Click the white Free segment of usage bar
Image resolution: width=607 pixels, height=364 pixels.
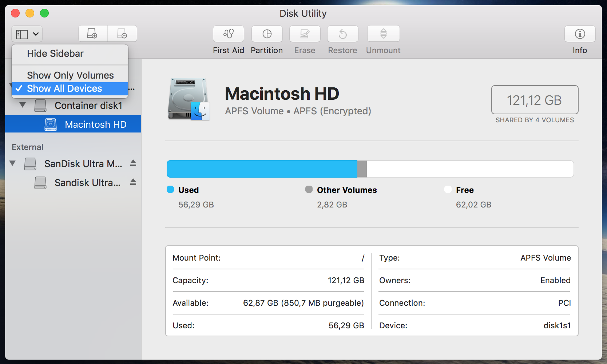[x=470, y=169]
